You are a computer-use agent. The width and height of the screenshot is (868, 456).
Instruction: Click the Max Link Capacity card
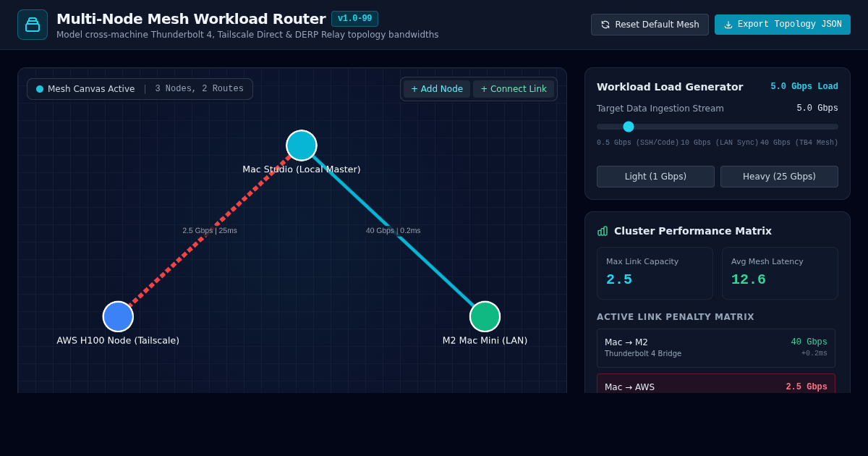click(x=655, y=274)
